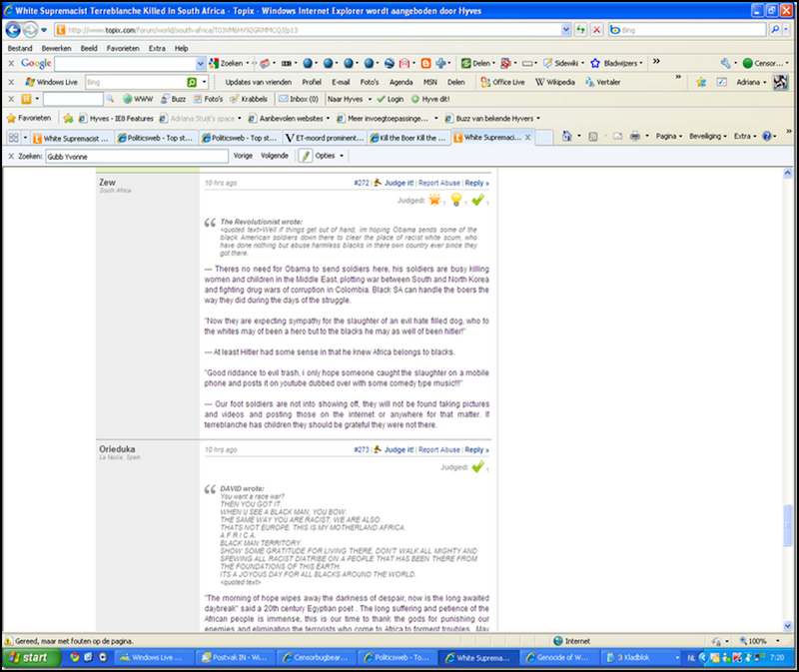Viewport: 799px width, 672px height.
Task: Click the Bing search magnifier icon
Action: pyautogui.click(x=776, y=30)
